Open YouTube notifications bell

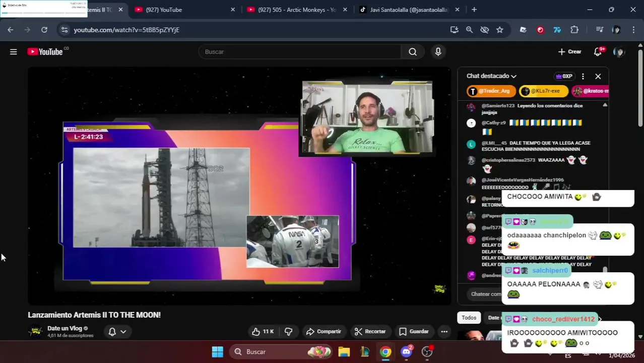point(598,51)
